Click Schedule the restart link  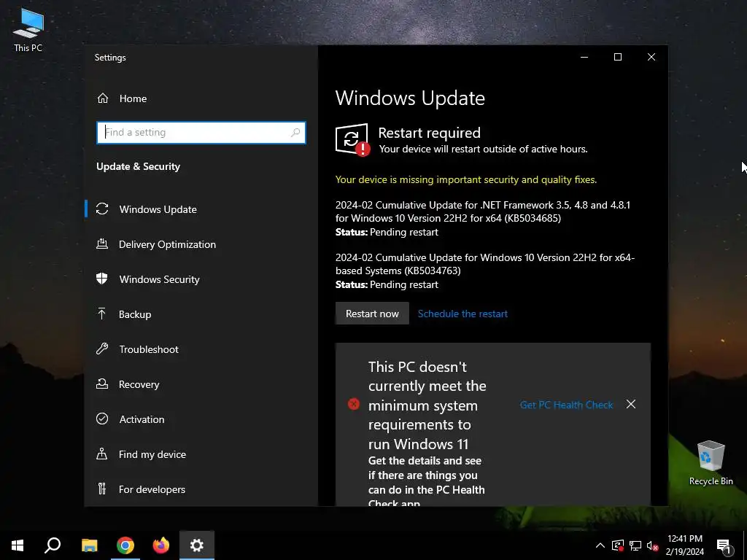462,314
